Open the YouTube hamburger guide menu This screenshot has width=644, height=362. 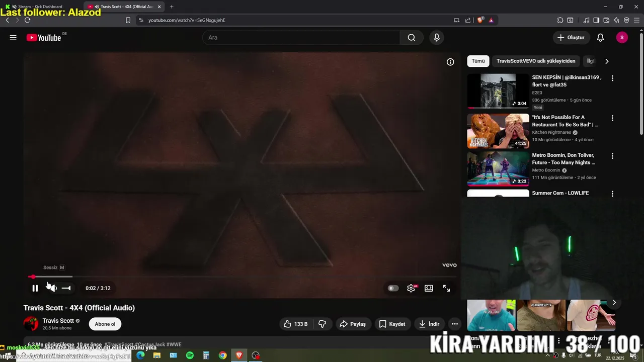click(x=13, y=38)
